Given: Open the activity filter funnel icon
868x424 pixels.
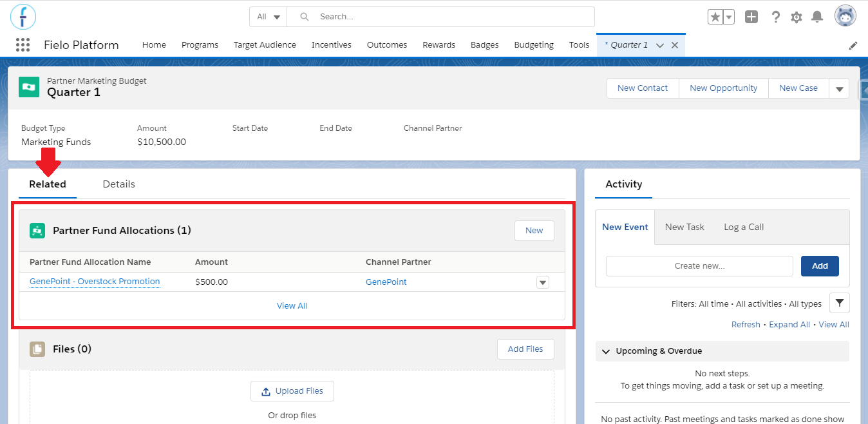Looking at the screenshot, I should (x=840, y=303).
